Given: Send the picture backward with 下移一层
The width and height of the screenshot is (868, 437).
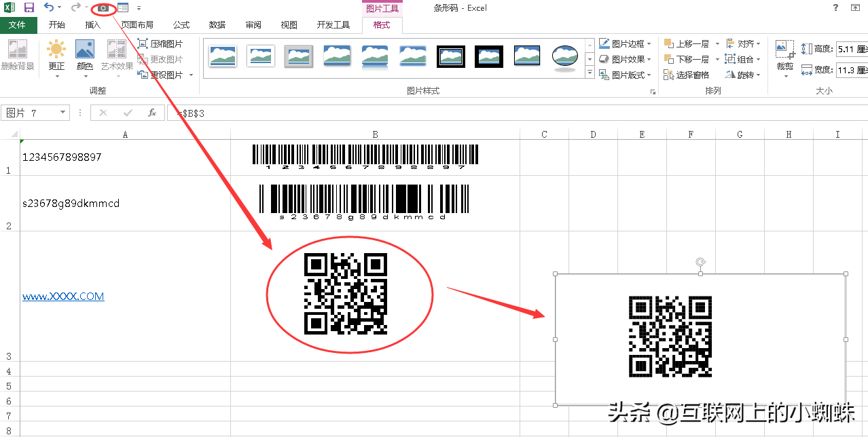Looking at the screenshot, I should pos(686,59).
